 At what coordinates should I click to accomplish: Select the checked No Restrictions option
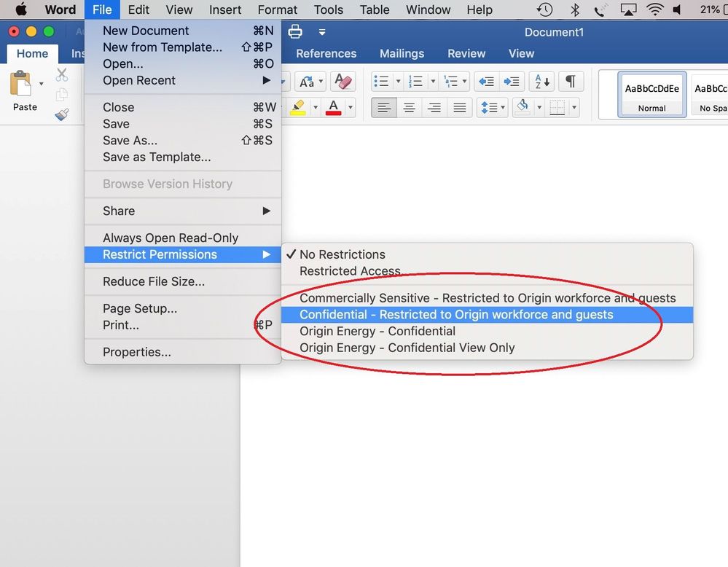(x=488, y=254)
